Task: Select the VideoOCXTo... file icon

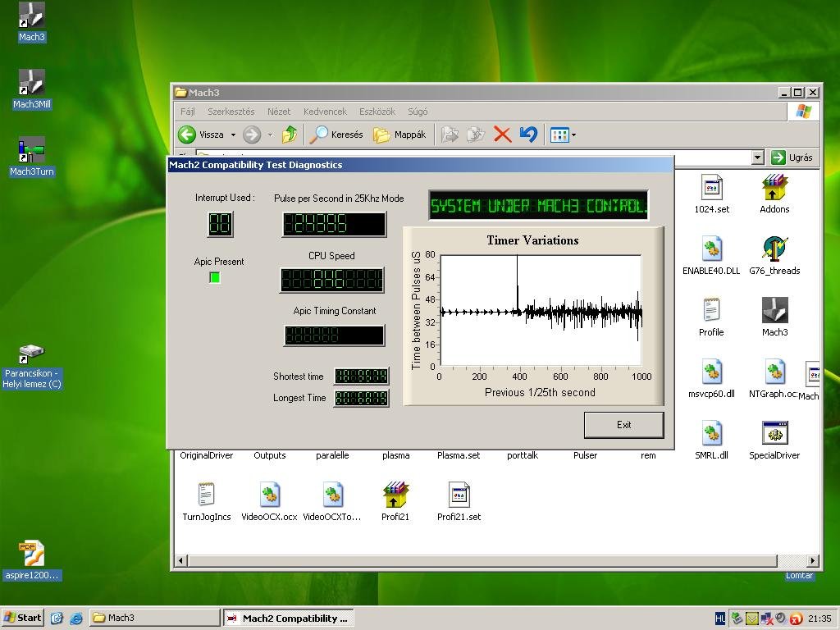Action: [332, 495]
